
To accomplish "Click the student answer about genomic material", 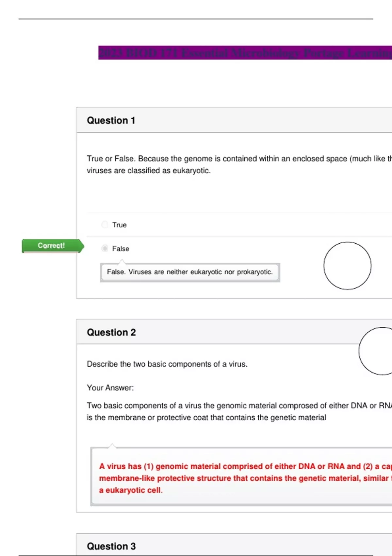I will 239,411.
